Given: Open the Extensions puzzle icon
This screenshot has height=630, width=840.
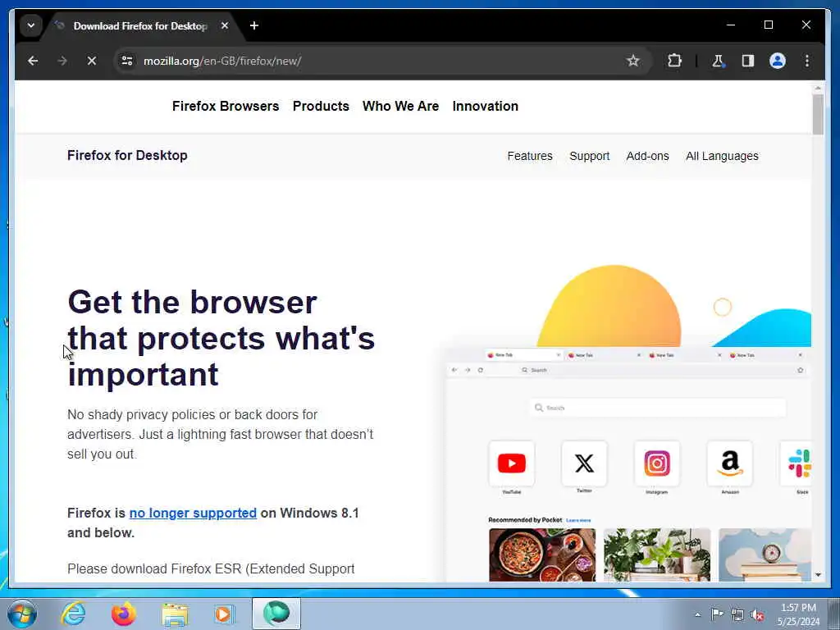Looking at the screenshot, I should click(x=674, y=61).
